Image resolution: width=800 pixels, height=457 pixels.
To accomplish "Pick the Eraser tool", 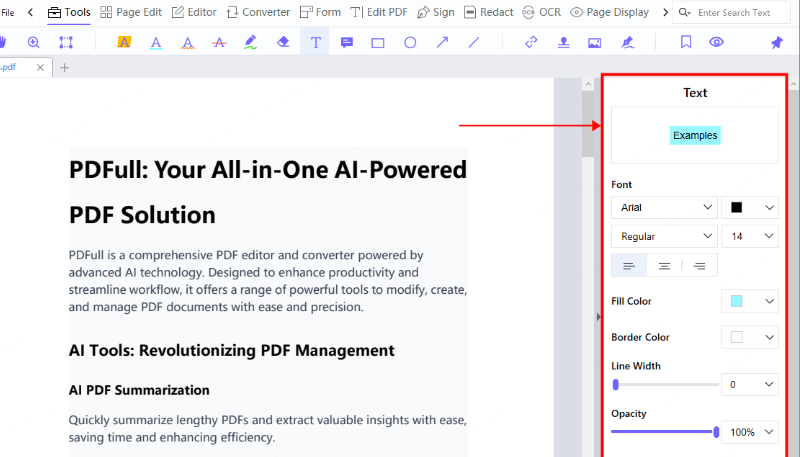I will (x=283, y=43).
